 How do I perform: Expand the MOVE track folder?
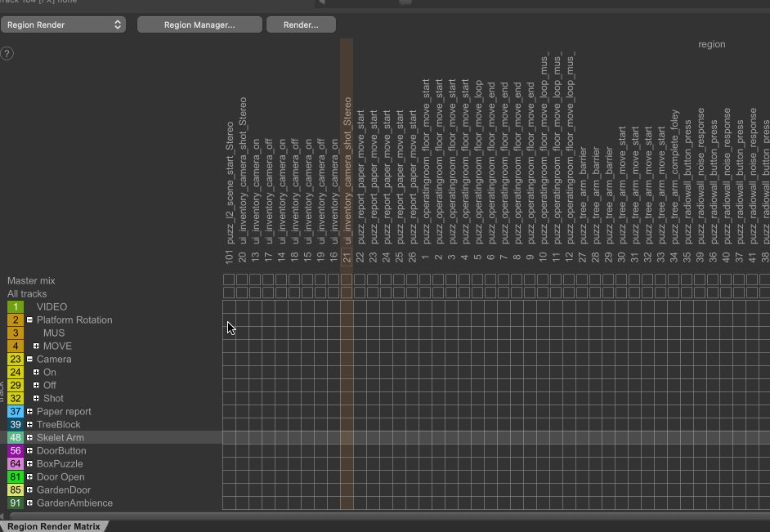tap(36, 346)
